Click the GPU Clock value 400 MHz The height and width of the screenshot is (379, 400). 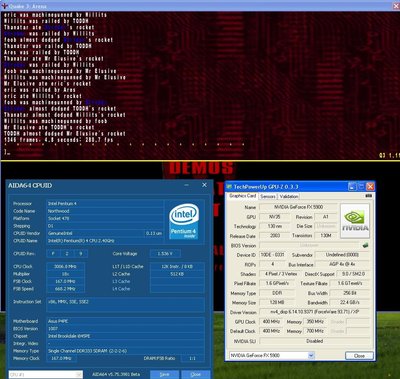tap(271, 322)
